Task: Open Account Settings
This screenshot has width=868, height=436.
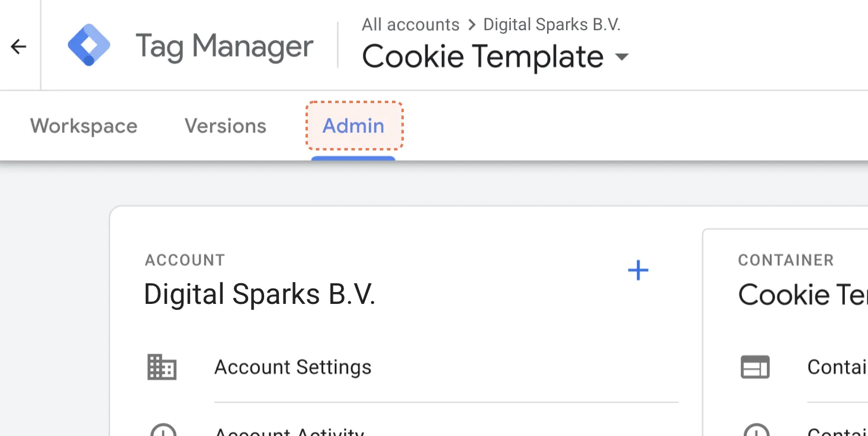Action: point(292,367)
